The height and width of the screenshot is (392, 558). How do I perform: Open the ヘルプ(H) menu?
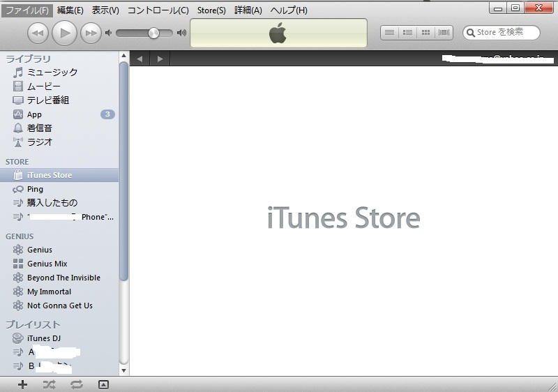[x=289, y=10]
